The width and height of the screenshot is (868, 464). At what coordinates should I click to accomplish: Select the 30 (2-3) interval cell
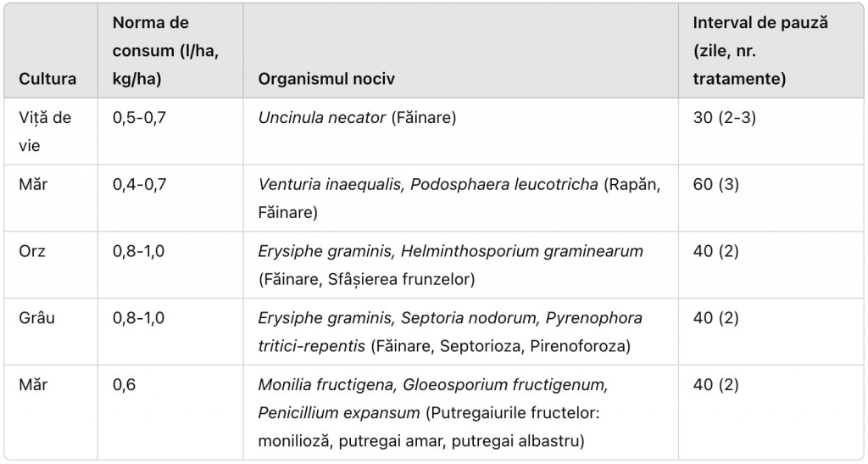pyautogui.click(x=725, y=117)
